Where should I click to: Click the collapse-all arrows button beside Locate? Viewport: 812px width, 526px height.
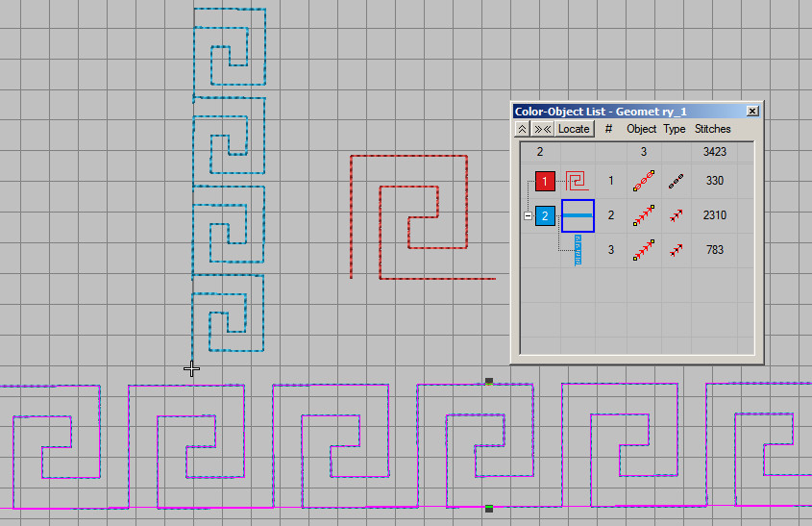coord(543,129)
